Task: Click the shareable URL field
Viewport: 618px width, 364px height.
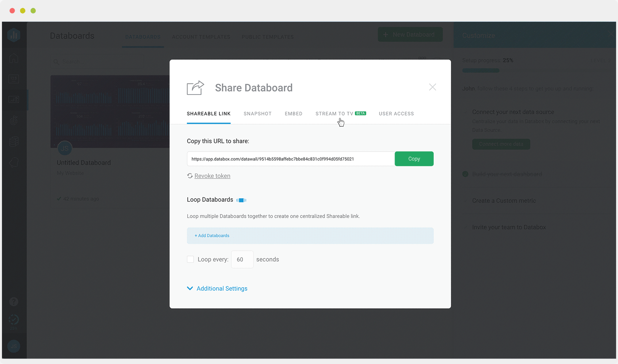Action: click(x=291, y=159)
